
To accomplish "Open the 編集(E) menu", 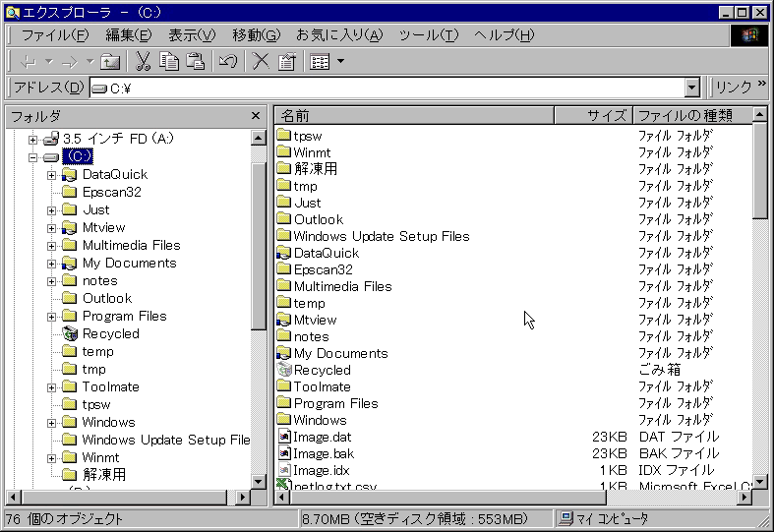I will 128,35.
